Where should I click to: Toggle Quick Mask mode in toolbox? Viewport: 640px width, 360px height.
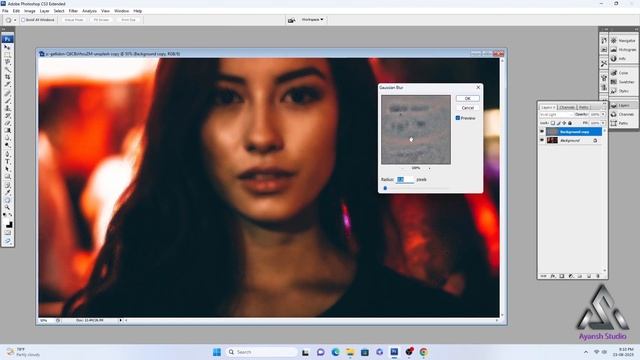(x=7, y=233)
